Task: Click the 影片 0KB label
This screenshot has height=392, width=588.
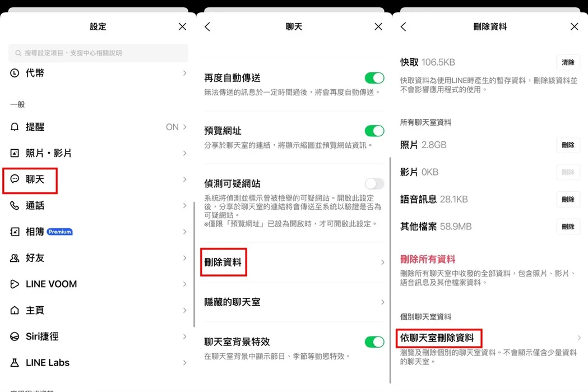Action: coord(419,172)
